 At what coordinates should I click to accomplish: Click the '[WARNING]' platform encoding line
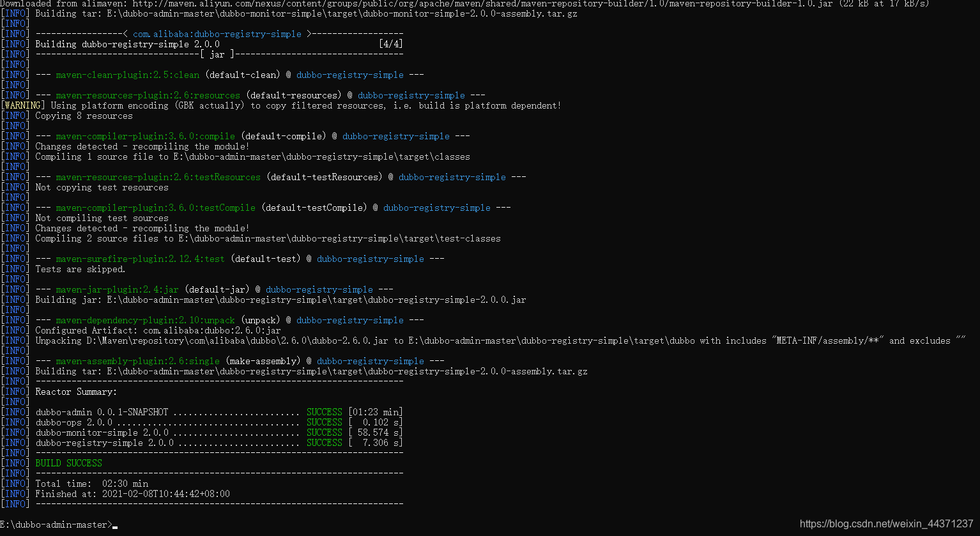point(281,105)
